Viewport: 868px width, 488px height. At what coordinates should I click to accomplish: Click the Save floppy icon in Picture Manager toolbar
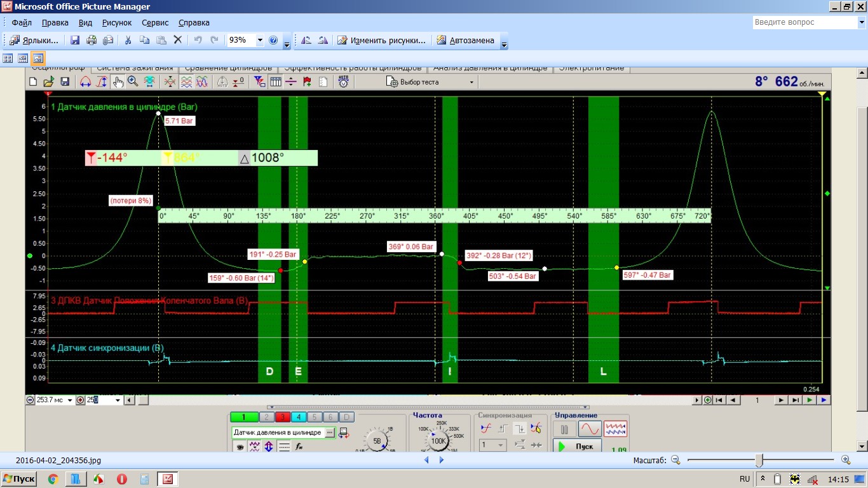click(x=75, y=40)
